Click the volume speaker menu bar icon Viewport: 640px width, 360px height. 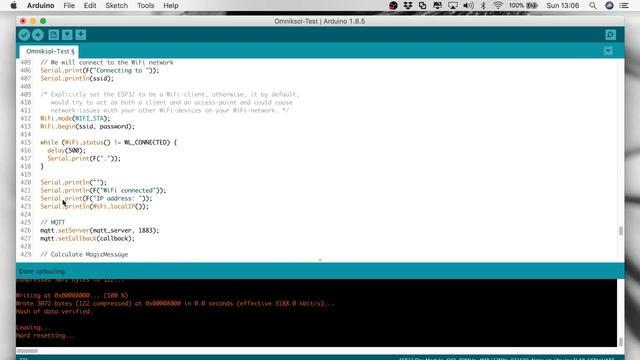click(468, 5)
